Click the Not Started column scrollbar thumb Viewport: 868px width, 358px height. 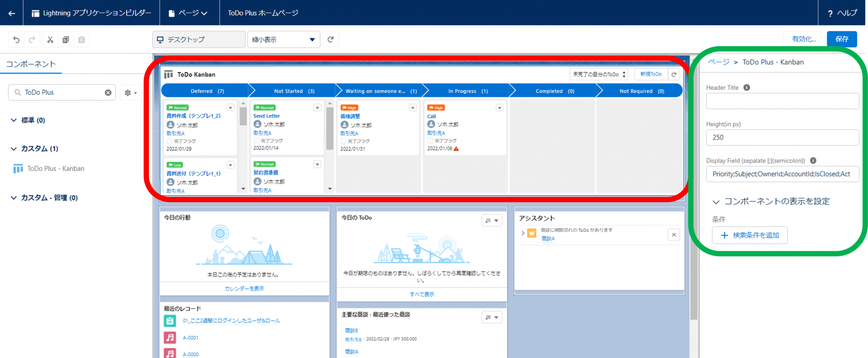330,128
